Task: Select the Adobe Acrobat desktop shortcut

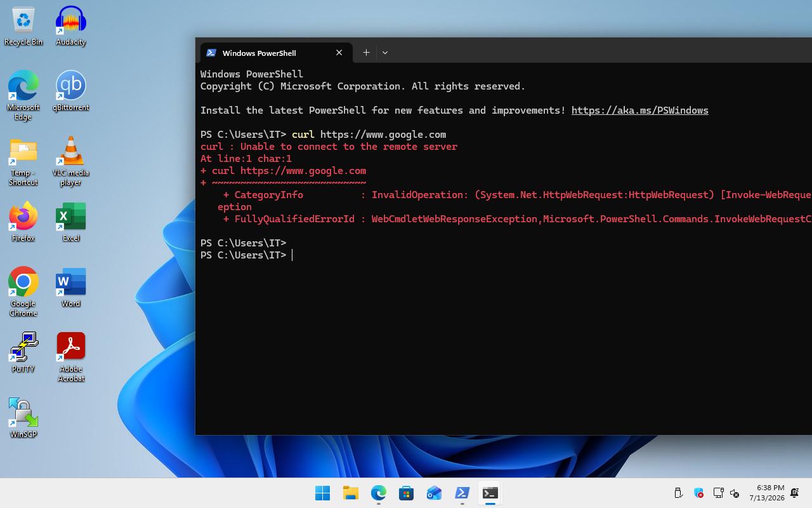Action: coord(71,357)
